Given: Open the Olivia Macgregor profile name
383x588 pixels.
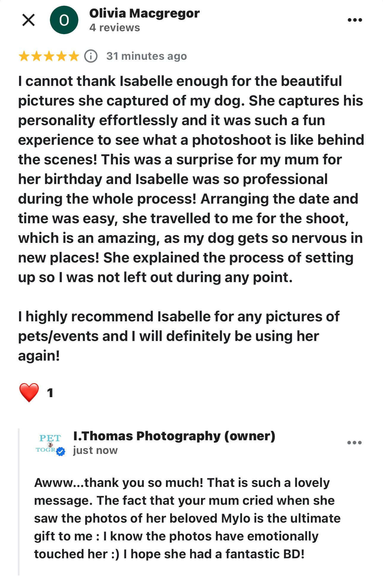Looking at the screenshot, I should click(144, 13).
